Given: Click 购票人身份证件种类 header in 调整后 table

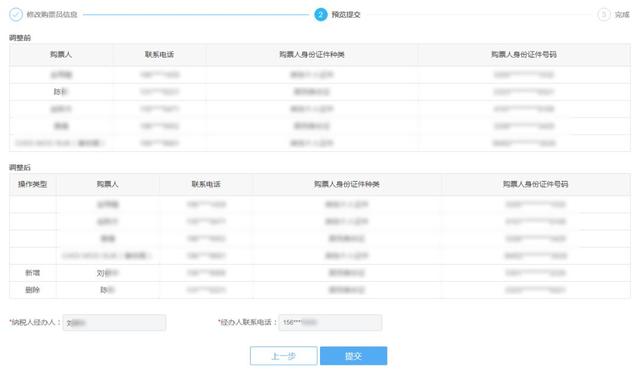Looking at the screenshot, I should click(x=347, y=184).
